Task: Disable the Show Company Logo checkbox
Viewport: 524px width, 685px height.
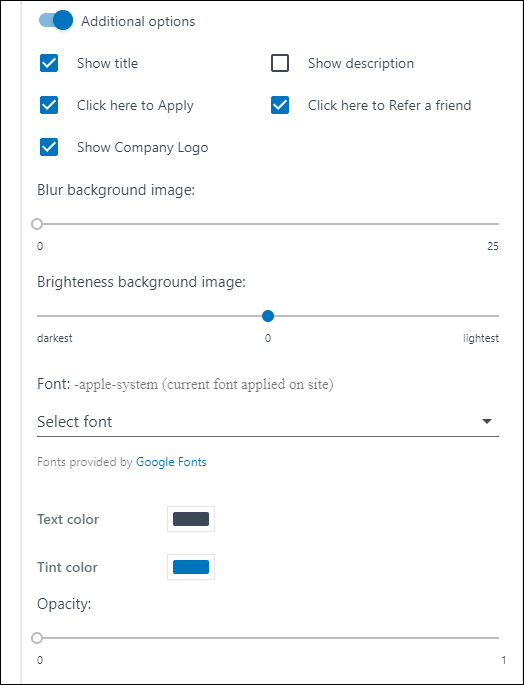Action: pos(49,147)
